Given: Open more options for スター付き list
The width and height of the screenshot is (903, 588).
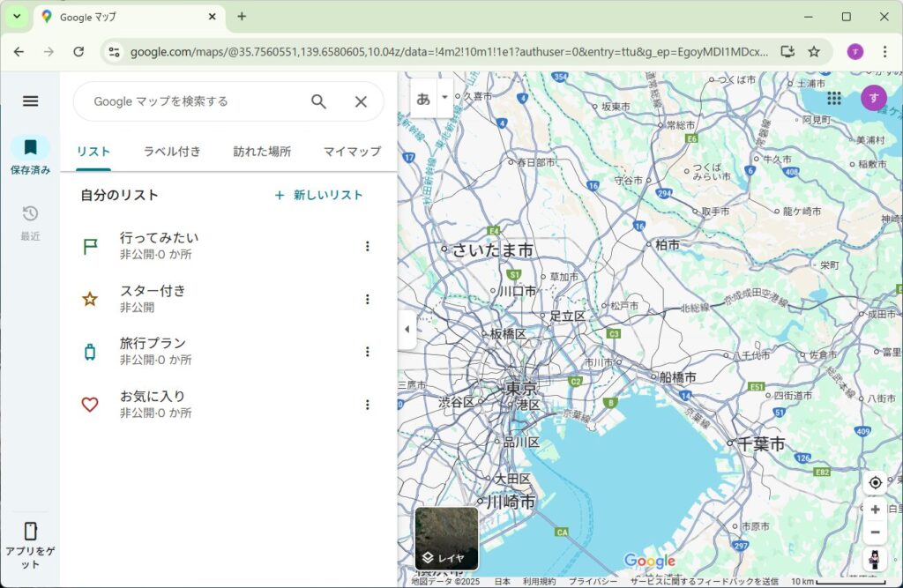Looking at the screenshot, I should (x=368, y=299).
